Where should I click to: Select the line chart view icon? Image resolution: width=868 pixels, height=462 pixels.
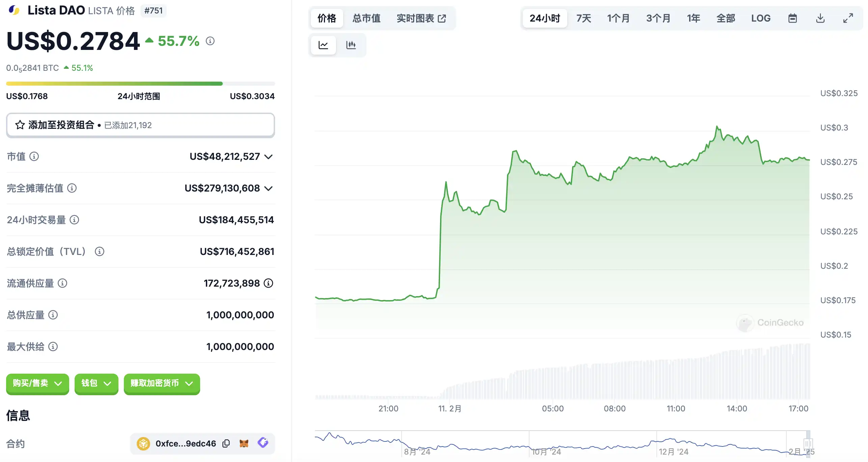323,45
